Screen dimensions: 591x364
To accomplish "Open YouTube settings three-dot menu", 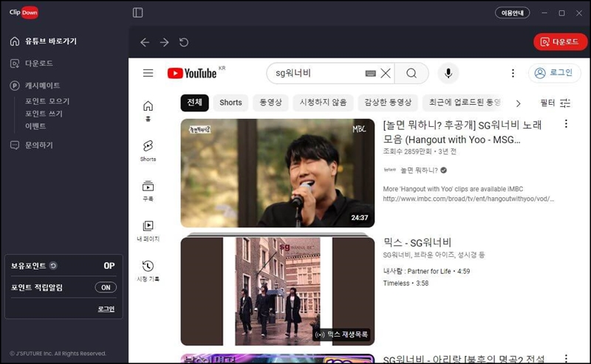I will 513,73.
